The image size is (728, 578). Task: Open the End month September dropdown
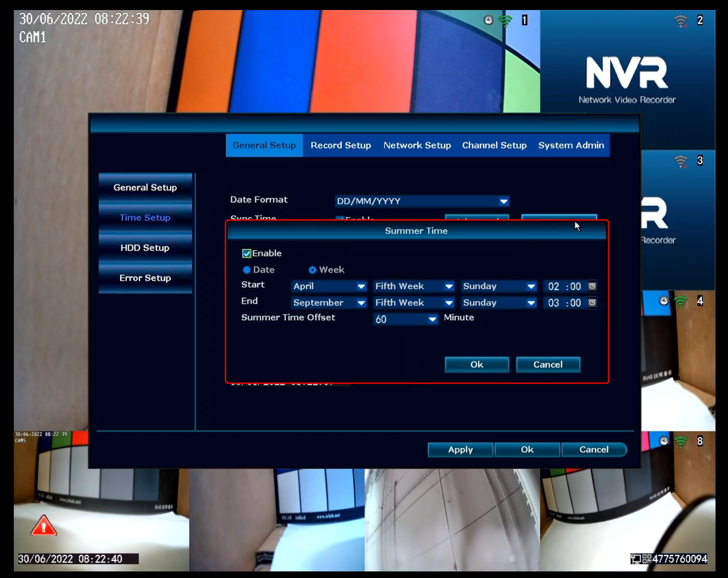click(329, 303)
